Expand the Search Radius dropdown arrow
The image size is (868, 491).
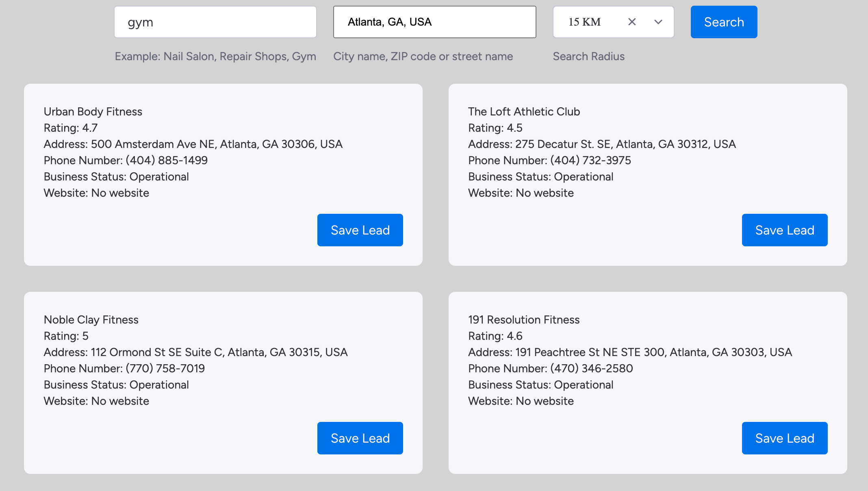(658, 22)
